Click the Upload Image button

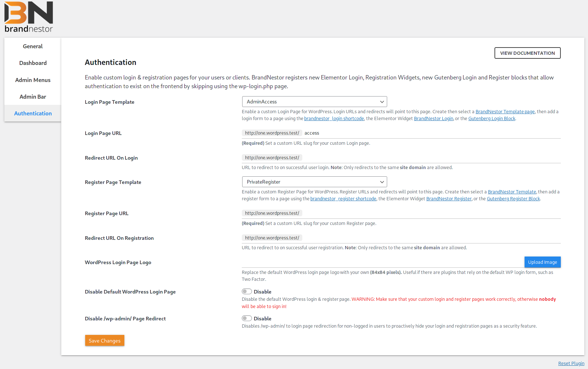click(542, 262)
